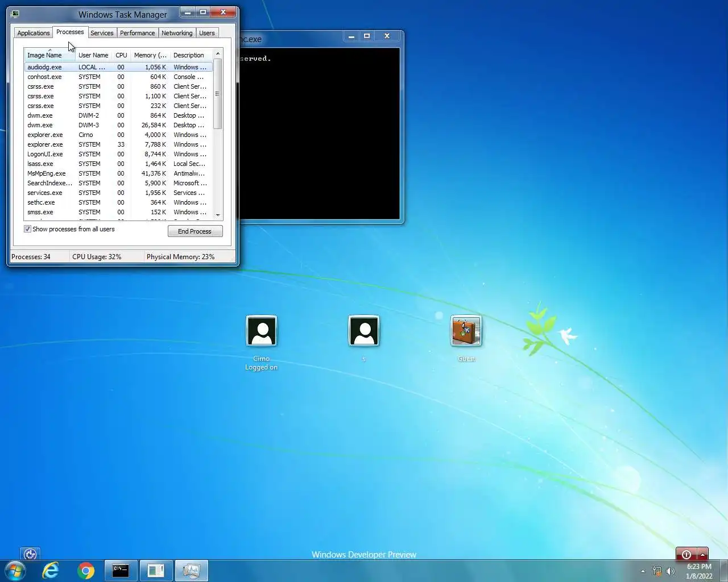The width and height of the screenshot is (728, 582).
Task: Maximize the Task Manager window
Action: coord(202,12)
